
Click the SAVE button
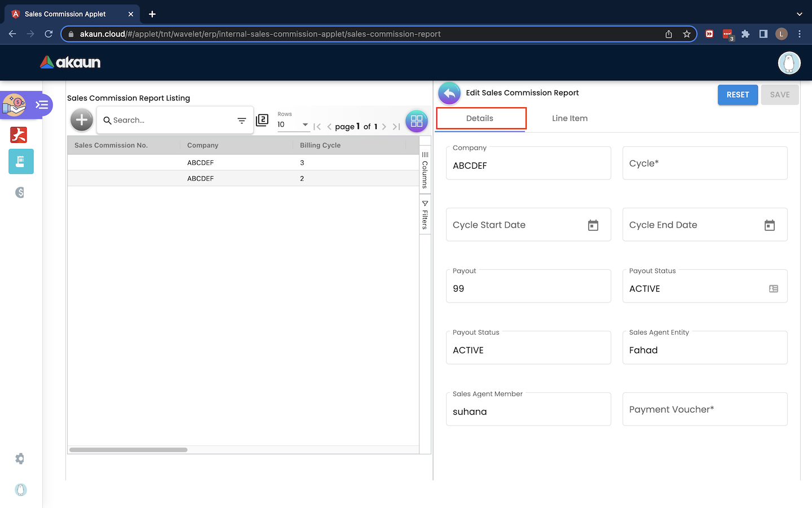click(779, 95)
